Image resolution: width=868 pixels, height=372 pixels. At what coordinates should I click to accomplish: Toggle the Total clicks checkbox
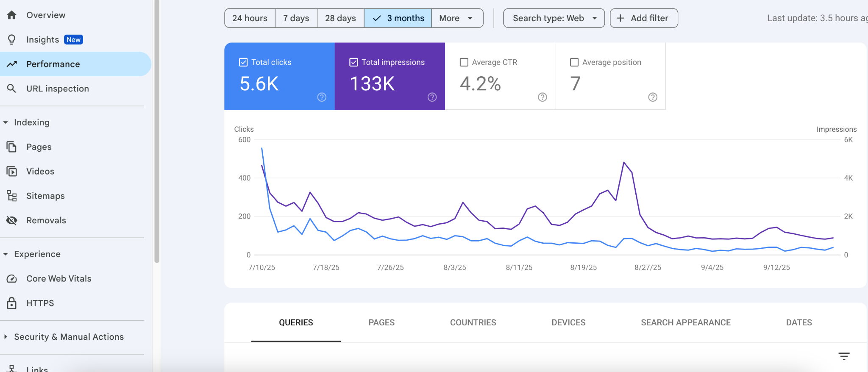[243, 62]
